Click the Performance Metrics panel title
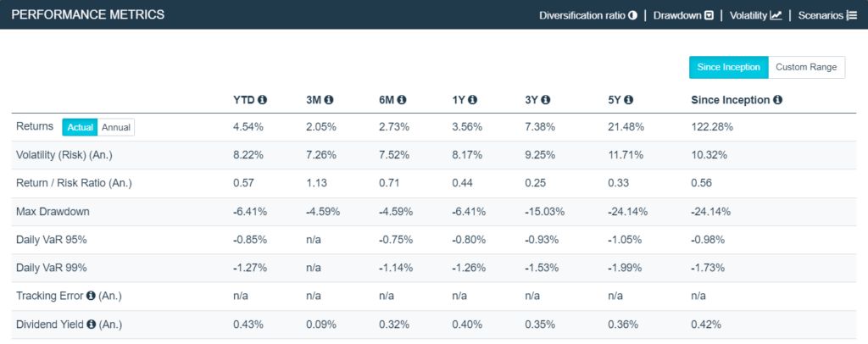This screenshot has width=868, height=344. [88, 15]
